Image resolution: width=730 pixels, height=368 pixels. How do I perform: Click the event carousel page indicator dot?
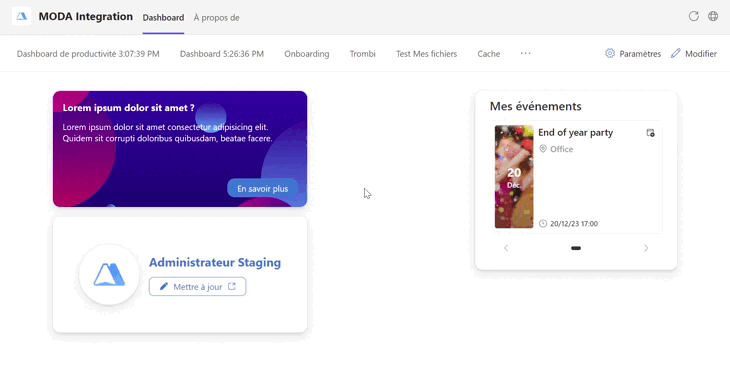tap(576, 248)
